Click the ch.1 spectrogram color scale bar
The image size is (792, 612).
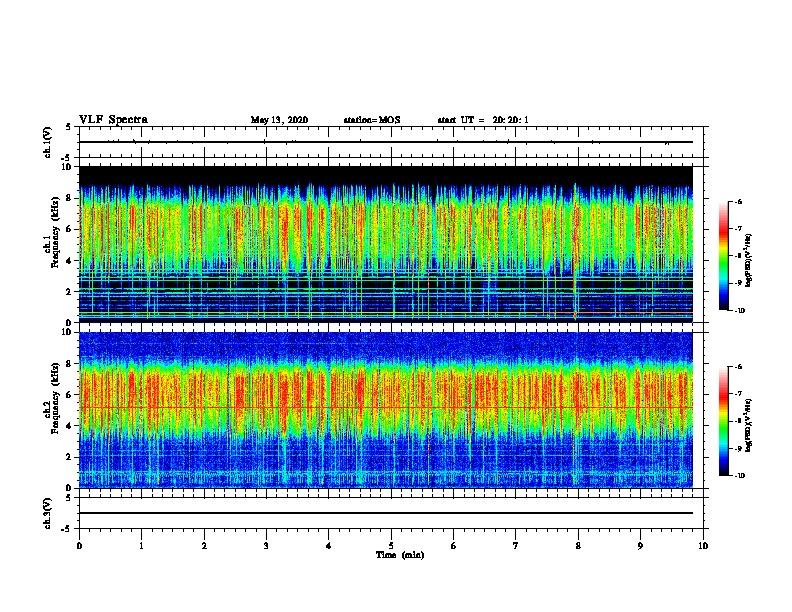723,256
